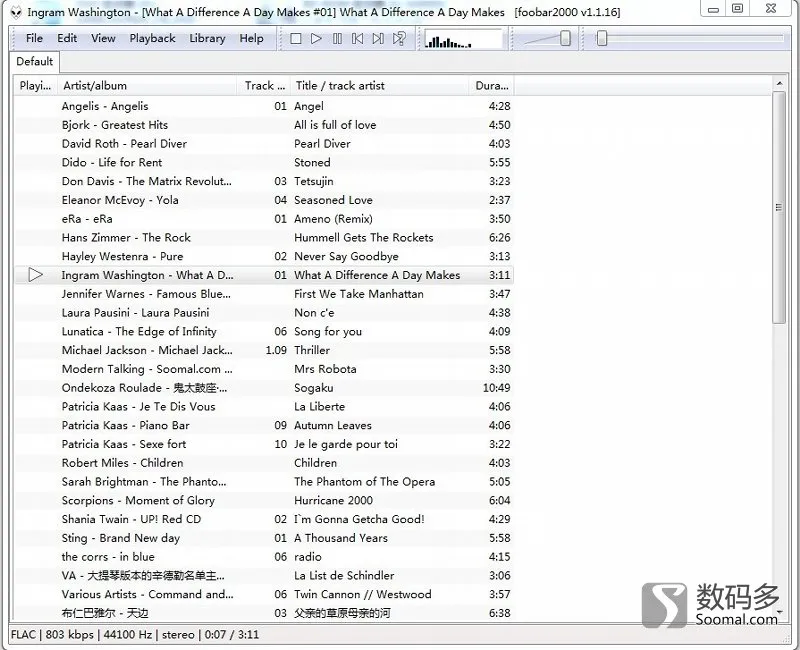The image size is (800, 650).
Task: Select Dido - Life for Rent row
Action: click(x=264, y=162)
